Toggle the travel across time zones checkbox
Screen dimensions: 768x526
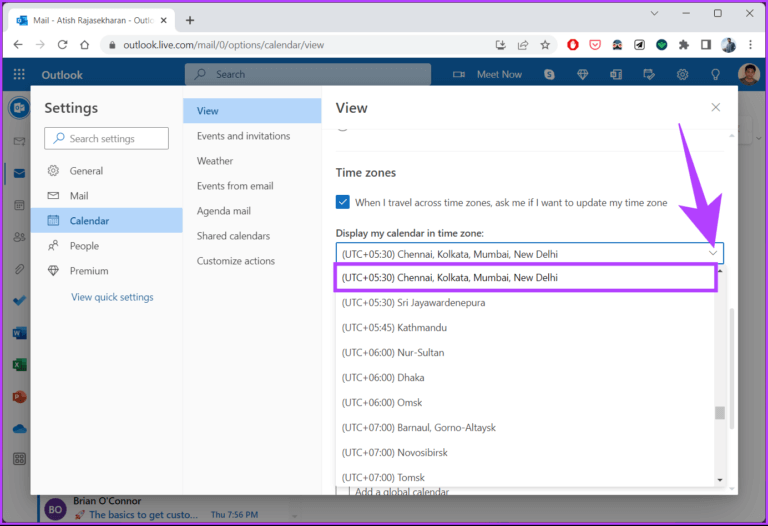pos(342,202)
